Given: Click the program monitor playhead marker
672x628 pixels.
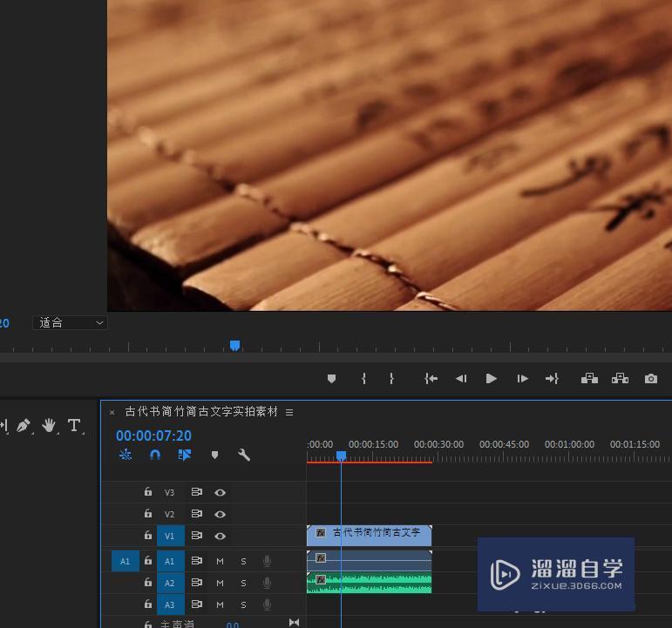Looking at the screenshot, I should pyautogui.click(x=234, y=345).
